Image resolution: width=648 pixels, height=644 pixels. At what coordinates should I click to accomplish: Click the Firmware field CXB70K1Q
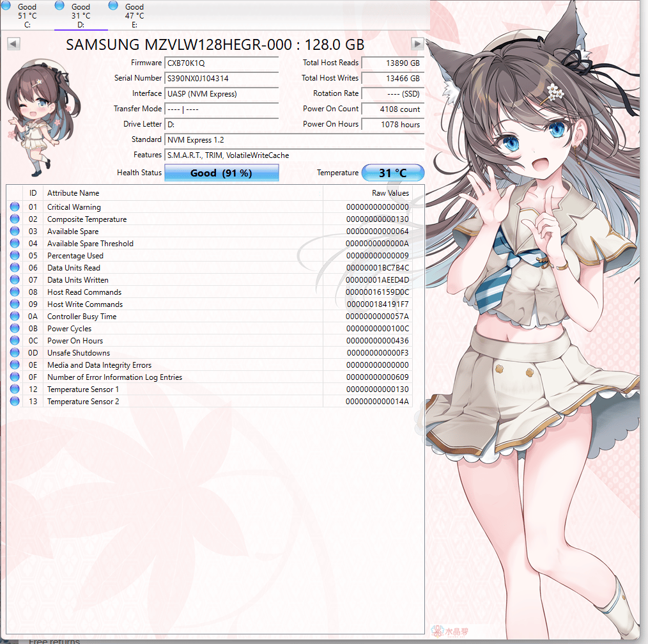[x=222, y=63]
